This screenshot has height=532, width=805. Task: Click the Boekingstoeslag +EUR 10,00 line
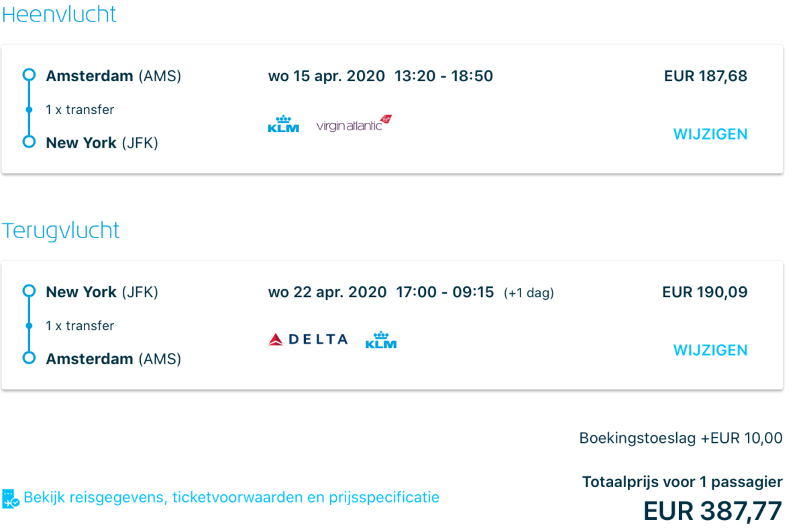(x=680, y=439)
